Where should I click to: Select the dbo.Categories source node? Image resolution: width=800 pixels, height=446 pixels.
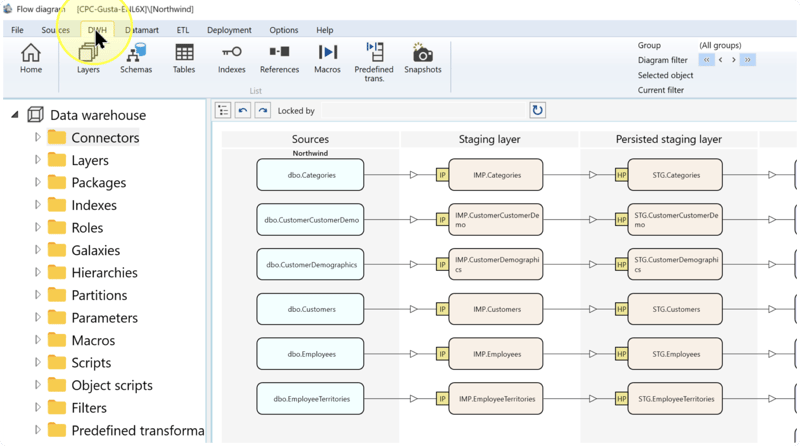310,175
